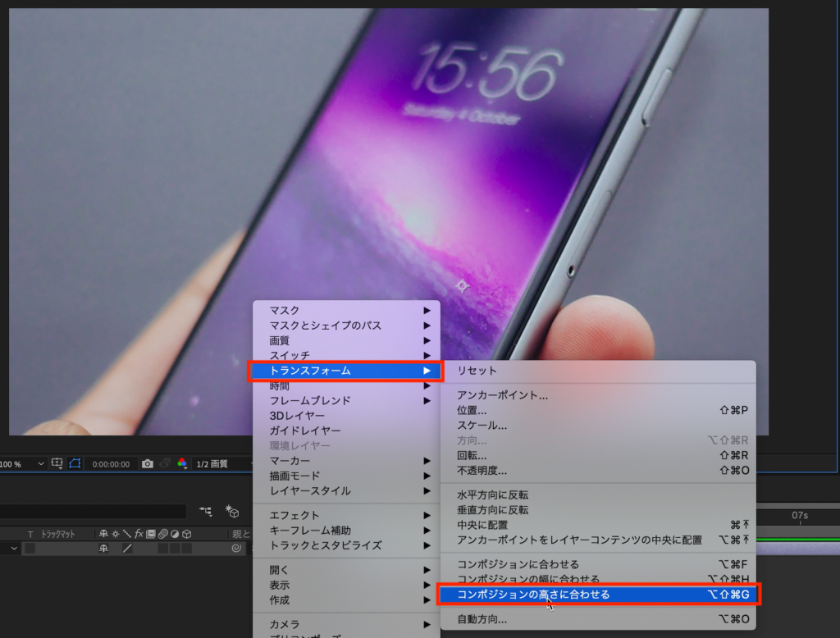Screen dimensions: 840x638
Task: Click the parent pick whip spiral icon
Action: point(235,548)
